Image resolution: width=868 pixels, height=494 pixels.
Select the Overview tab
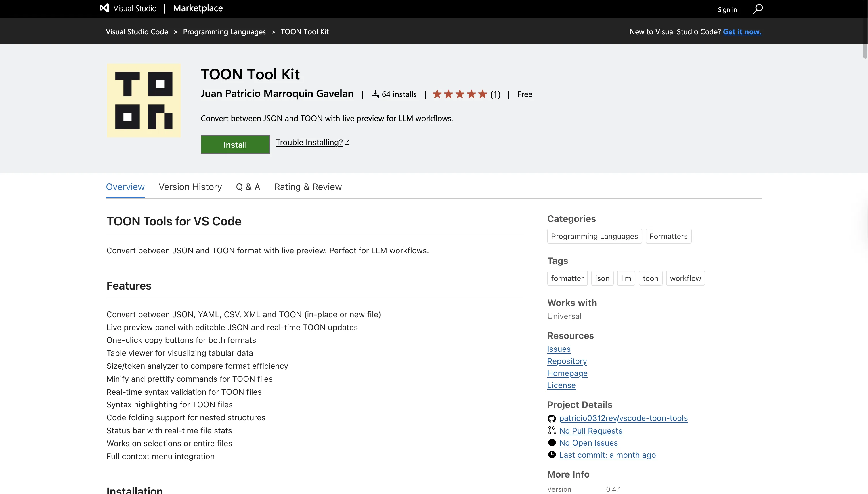click(125, 187)
